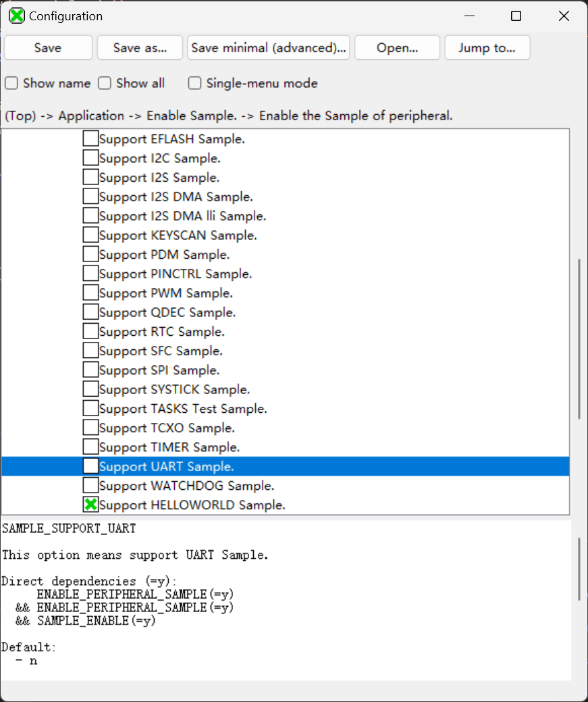Select Support KEYSCAN Sample entry
The height and width of the screenshot is (702, 588).
[x=178, y=235]
